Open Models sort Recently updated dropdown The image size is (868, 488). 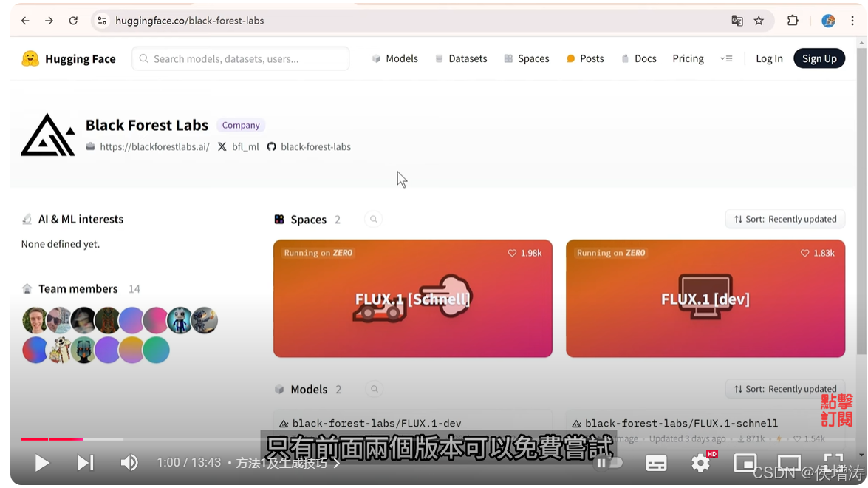click(x=785, y=389)
